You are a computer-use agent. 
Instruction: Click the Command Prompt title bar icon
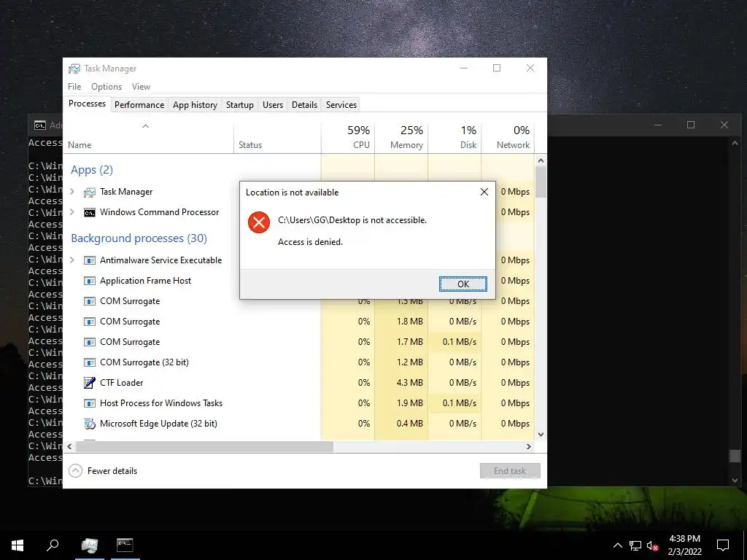point(40,125)
